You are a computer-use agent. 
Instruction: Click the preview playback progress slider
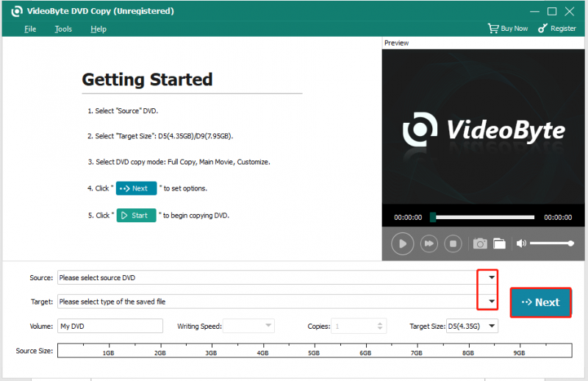pyautogui.click(x=482, y=217)
